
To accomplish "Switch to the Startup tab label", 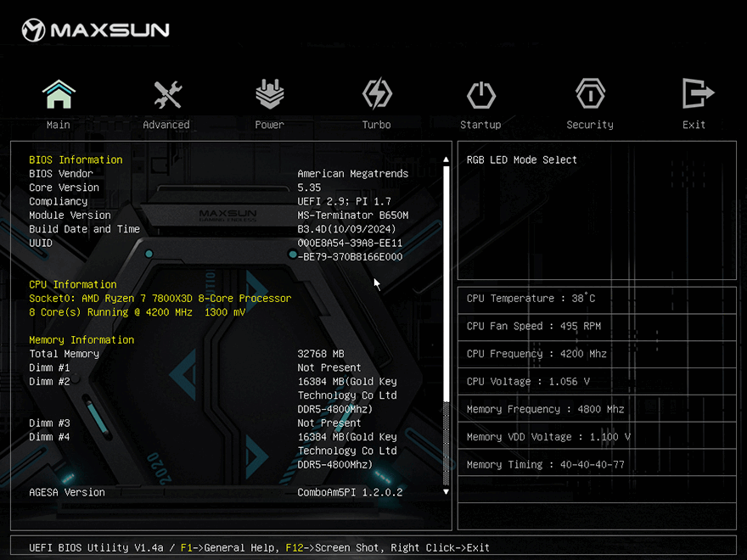I will (x=480, y=125).
